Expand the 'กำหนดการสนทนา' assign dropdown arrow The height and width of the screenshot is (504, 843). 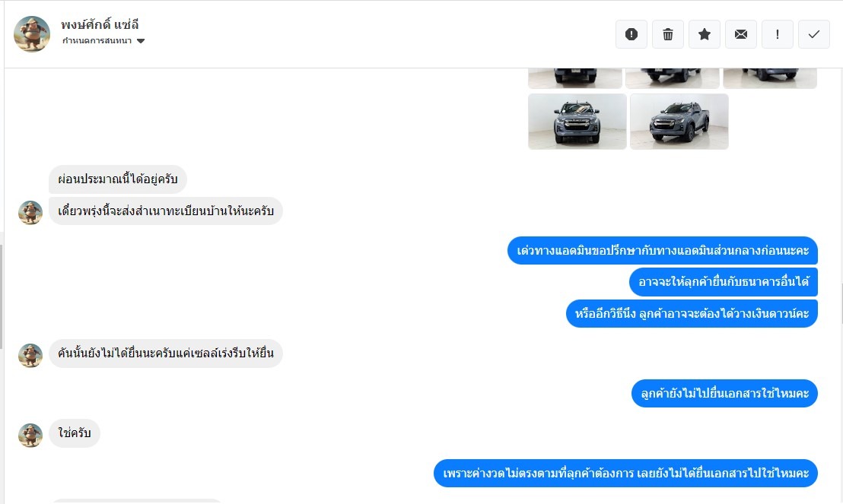[141, 41]
